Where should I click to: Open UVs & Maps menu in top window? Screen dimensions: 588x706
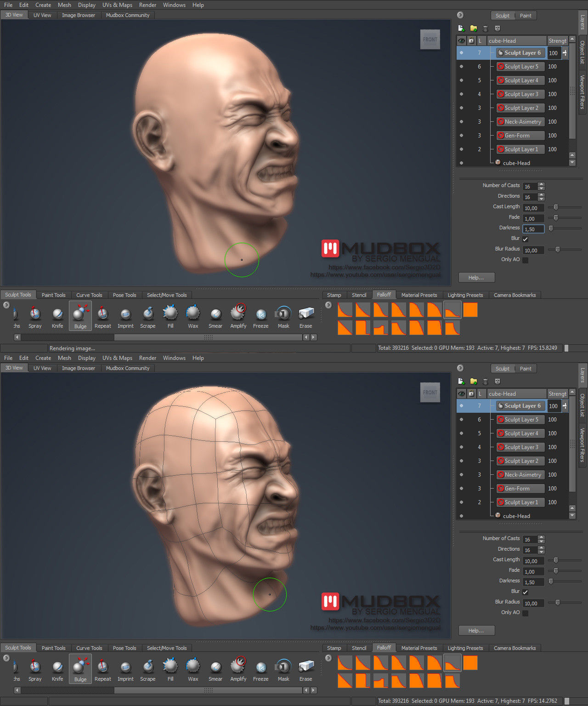click(x=117, y=5)
